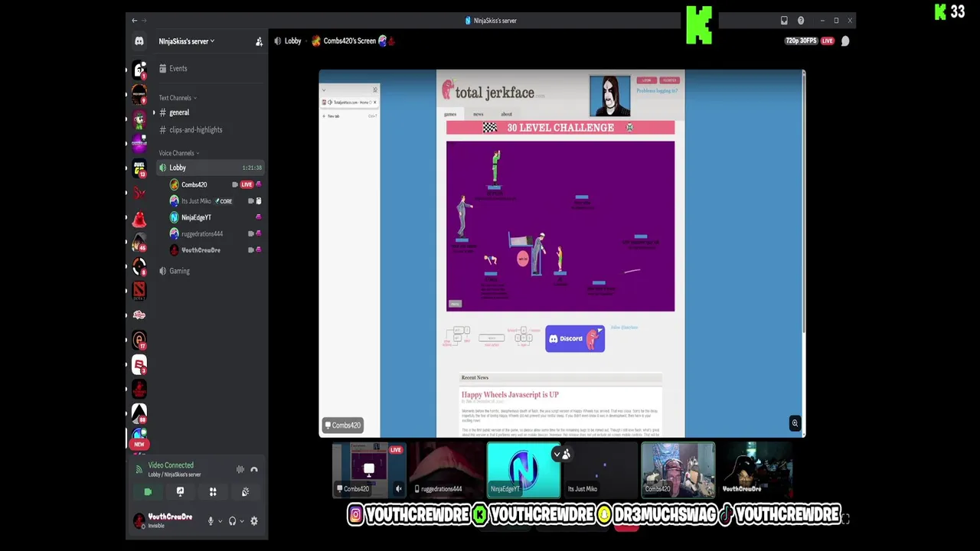This screenshot has width=980, height=551.
Task: Select the Lobby voice channel
Action: tap(211, 168)
